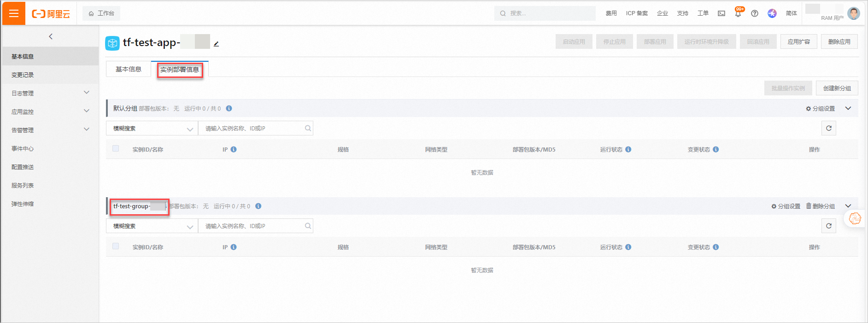Open the floating orange assistant icon
Screen dimensions: 868x323
click(x=855, y=218)
